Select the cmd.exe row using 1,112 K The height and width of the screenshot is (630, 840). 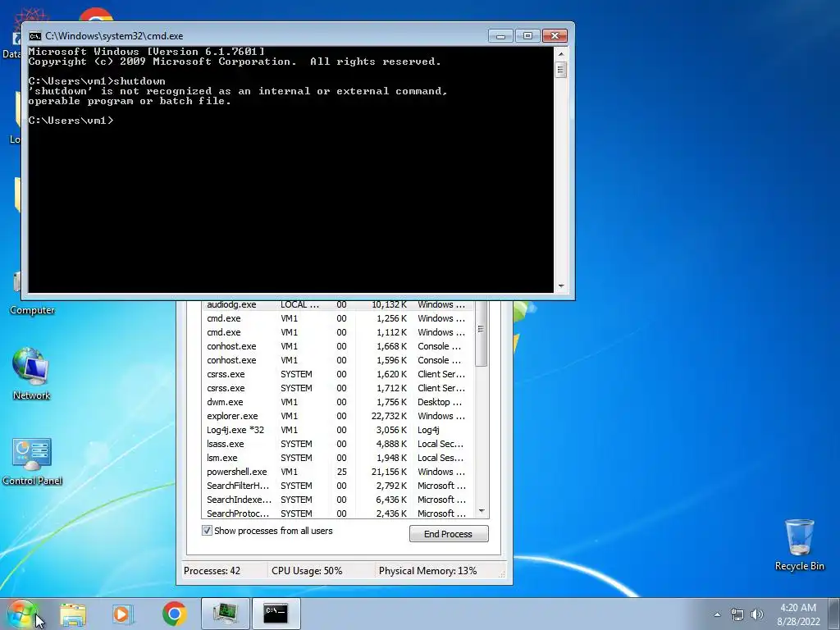[337, 332]
